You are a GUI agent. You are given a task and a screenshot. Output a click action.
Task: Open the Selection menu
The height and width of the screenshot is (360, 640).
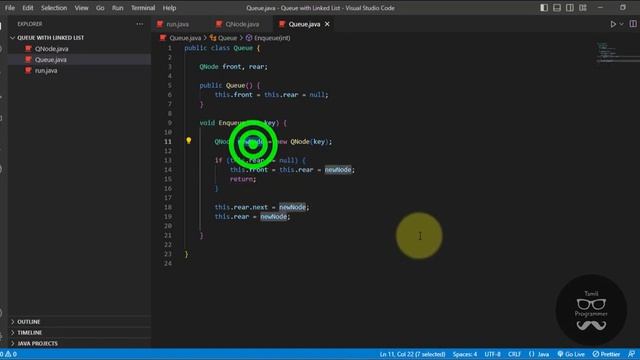coord(54,8)
